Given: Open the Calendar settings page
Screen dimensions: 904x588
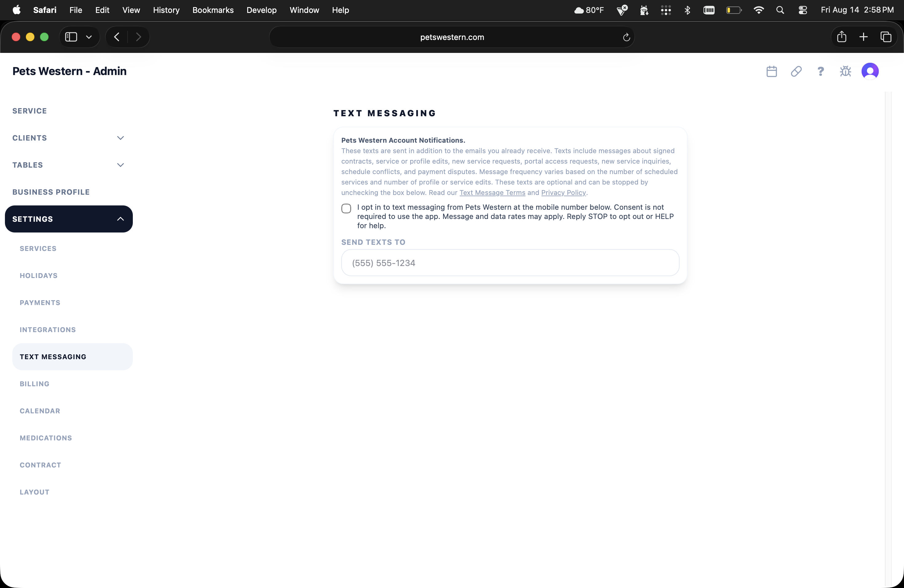Looking at the screenshot, I should click(40, 411).
